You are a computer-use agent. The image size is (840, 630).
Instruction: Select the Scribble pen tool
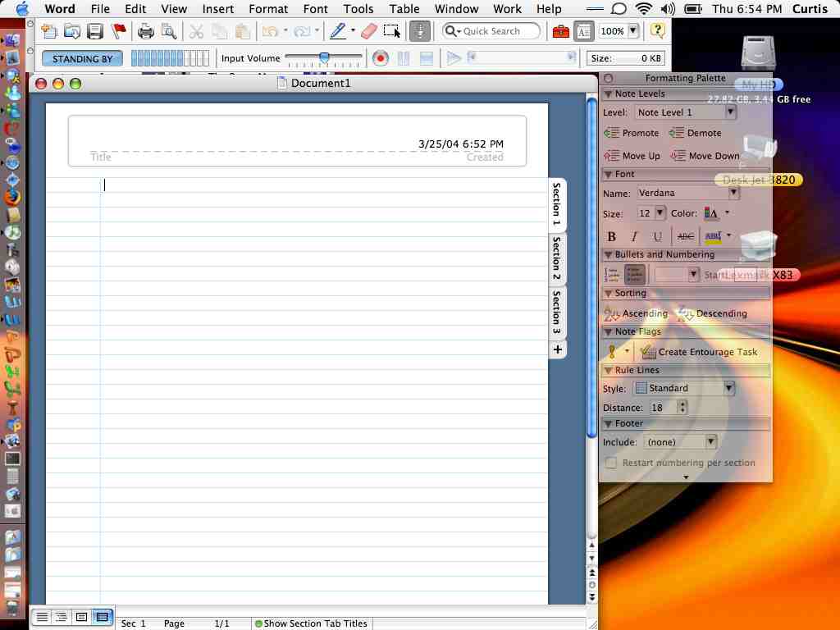tap(337, 31)
